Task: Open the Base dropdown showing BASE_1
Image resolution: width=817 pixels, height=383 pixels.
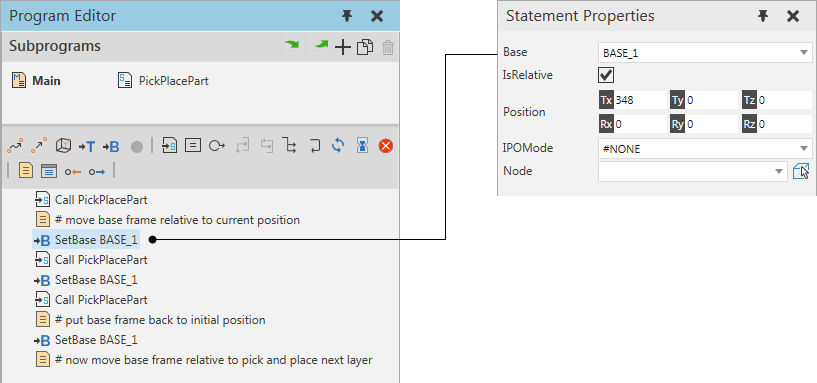Action: pos(705,53)
